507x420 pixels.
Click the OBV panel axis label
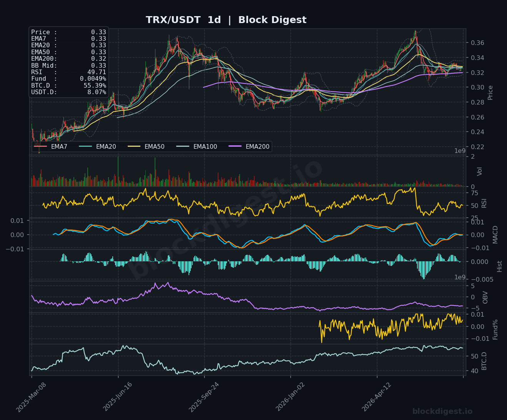(485, 297)
